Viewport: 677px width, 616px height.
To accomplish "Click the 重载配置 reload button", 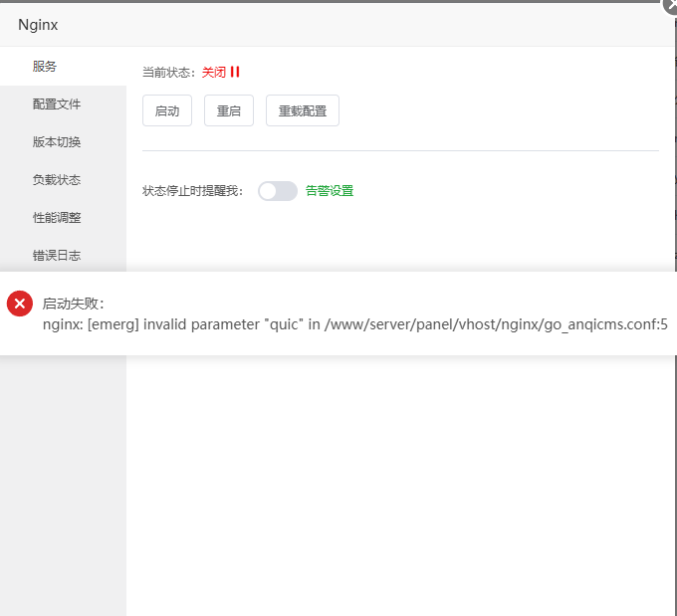I will tap(303, 110).
